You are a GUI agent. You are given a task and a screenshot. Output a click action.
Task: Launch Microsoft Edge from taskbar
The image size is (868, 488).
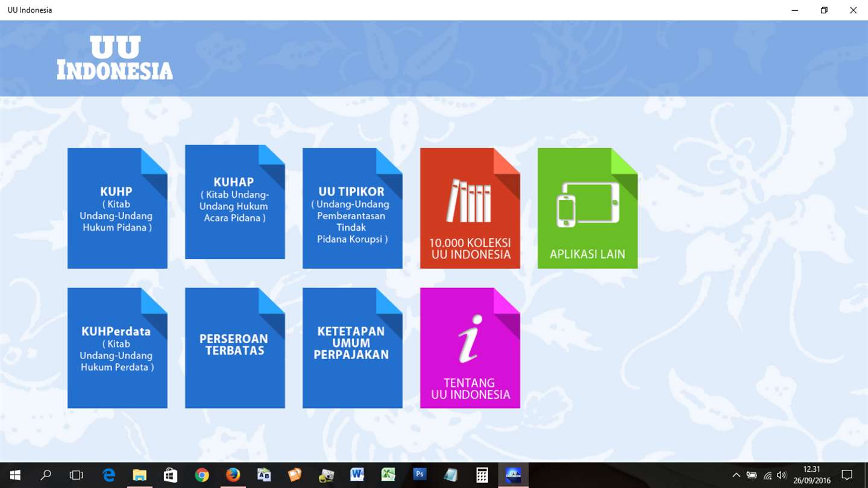(x=108, y=475)
